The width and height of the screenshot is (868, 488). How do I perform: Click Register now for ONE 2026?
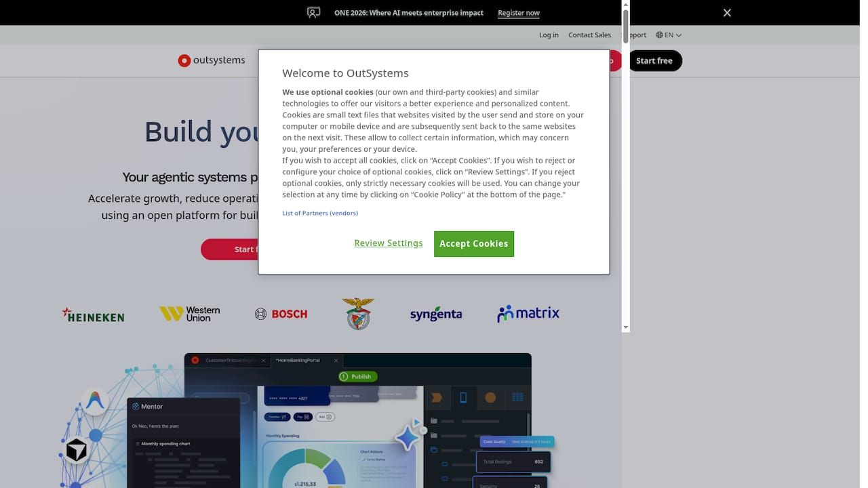click(518, 12)
